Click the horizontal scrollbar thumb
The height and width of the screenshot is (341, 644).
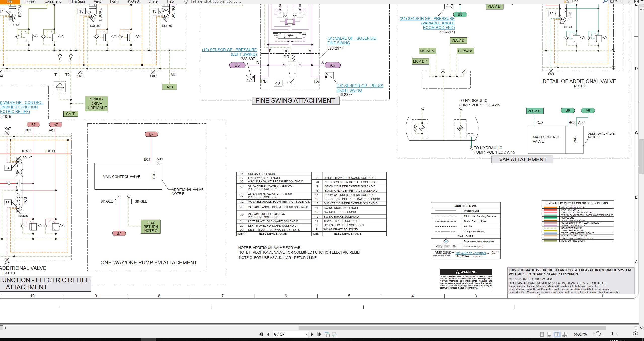point(452,328)
